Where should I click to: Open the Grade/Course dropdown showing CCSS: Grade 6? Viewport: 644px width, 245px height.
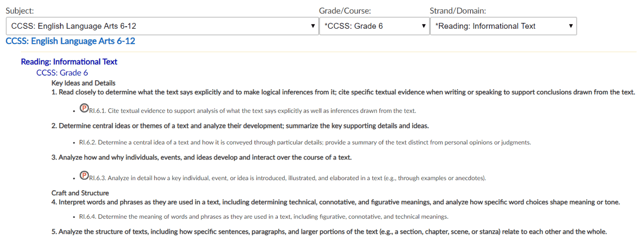(x=374, y=26)
